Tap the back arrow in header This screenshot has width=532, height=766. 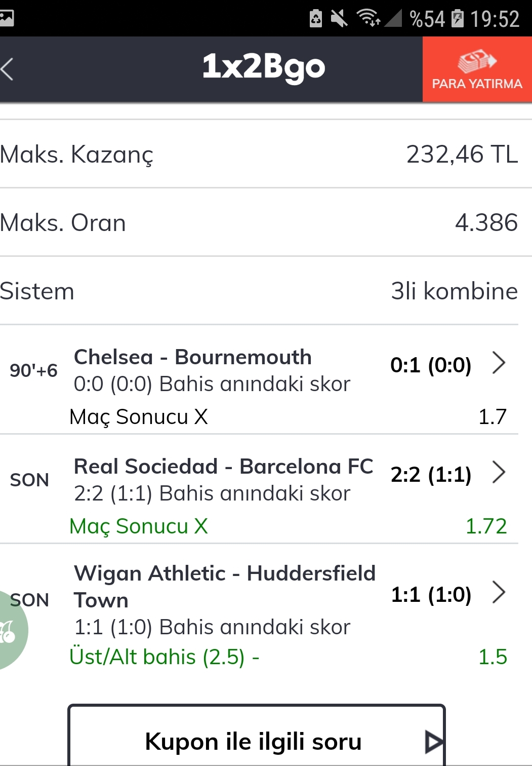pos(7,69)
